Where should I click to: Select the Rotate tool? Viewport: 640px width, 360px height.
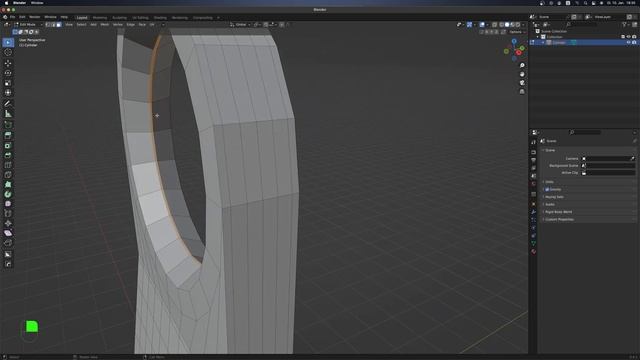tap(8, 73)
